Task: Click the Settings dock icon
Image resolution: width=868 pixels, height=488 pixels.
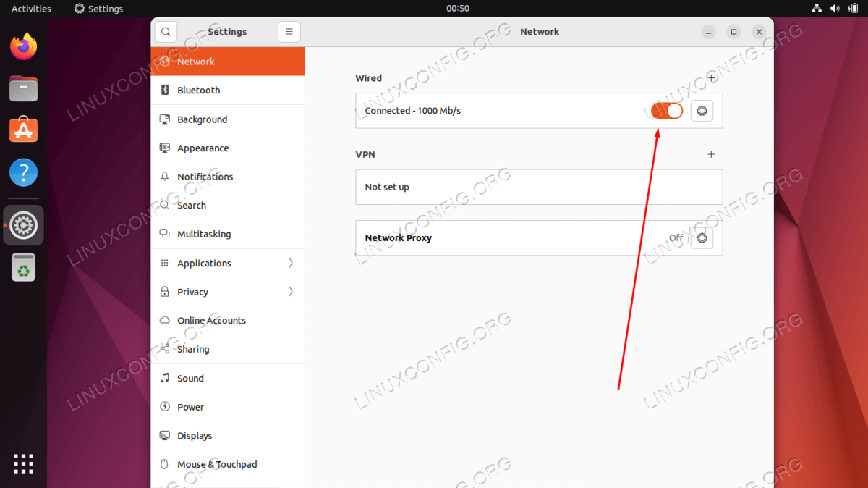Action: click(x=24, y=225)
